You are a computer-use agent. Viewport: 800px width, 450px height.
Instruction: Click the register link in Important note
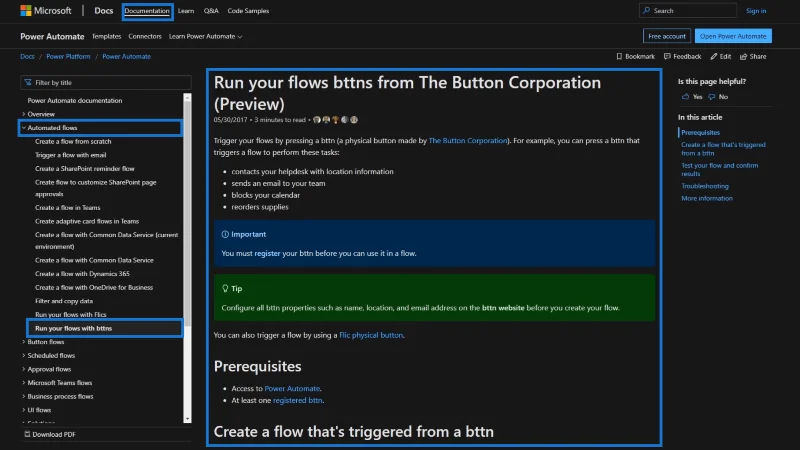pos(267,253)
